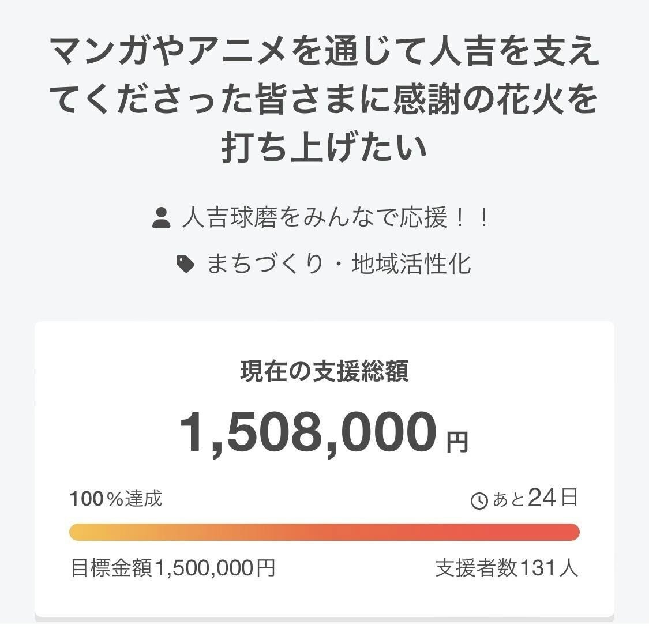Click the supporter count 131人
The height and width of the screenshot is (644, 649).
(x=549, y=568)
